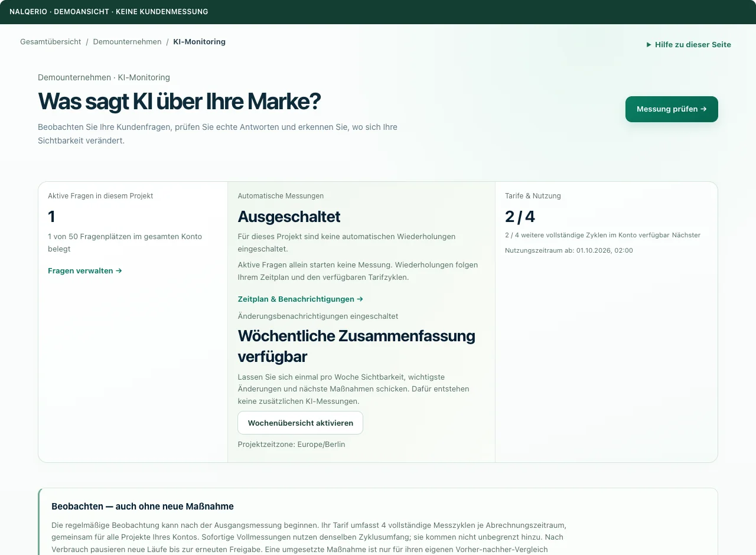This screenshot has height=555, width=756.
Task: Click the Nalqerio Demoansicht banner text
Action: (109, 12)
